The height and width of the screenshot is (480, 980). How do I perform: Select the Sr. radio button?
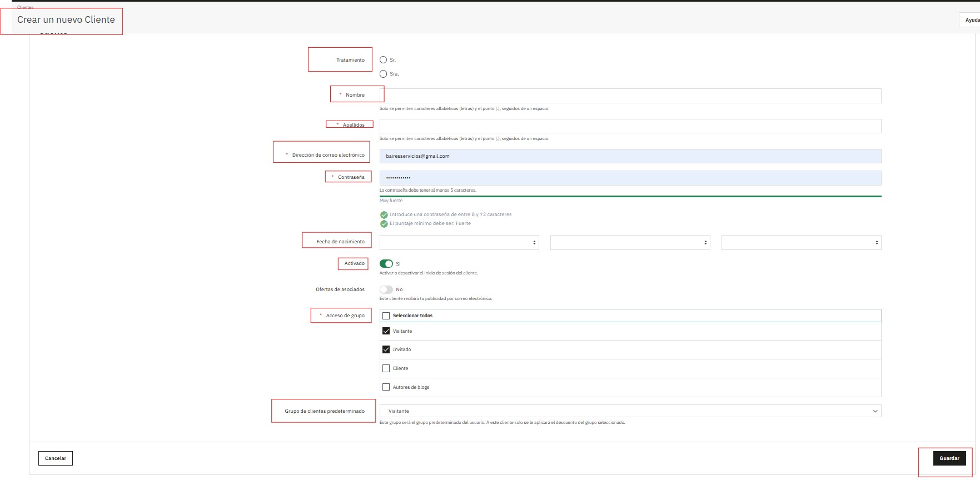click(383, 60)
